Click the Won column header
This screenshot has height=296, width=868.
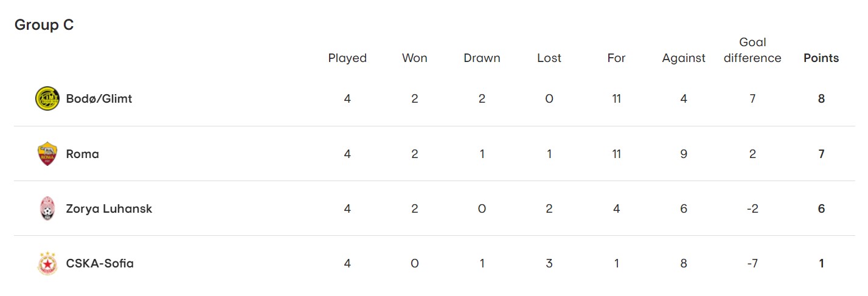click(415, 58)
